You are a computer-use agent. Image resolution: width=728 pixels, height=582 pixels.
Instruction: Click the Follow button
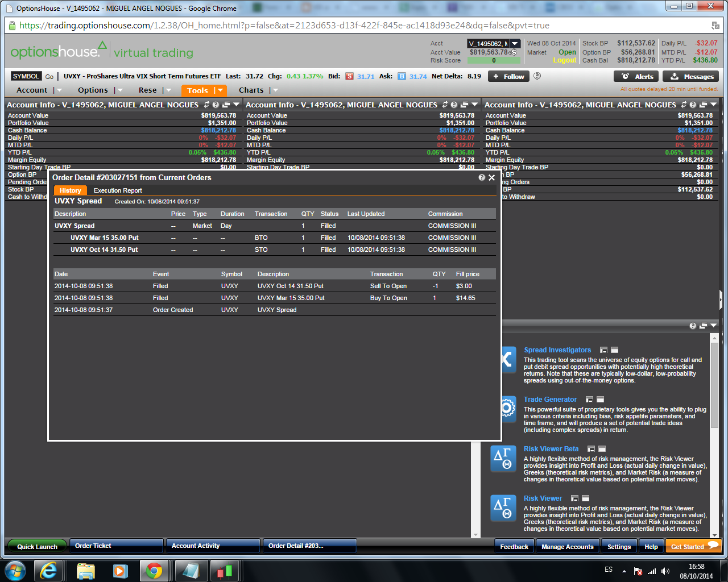(509, 76)
